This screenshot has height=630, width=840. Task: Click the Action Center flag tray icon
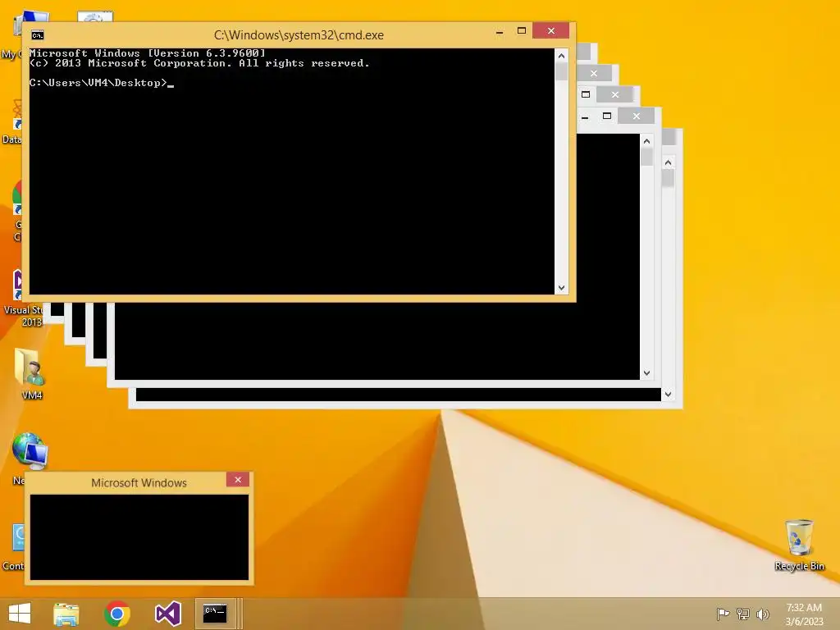723,614
